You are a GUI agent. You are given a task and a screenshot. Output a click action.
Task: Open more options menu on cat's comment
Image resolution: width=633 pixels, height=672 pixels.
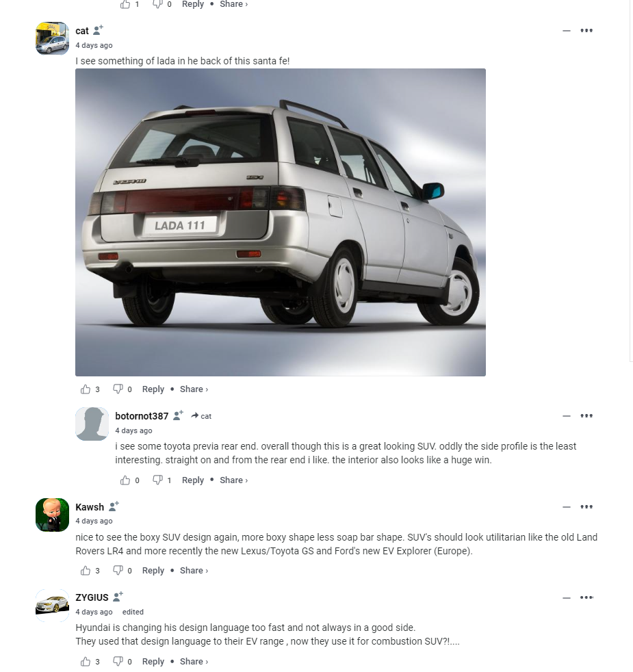[586, 30]
